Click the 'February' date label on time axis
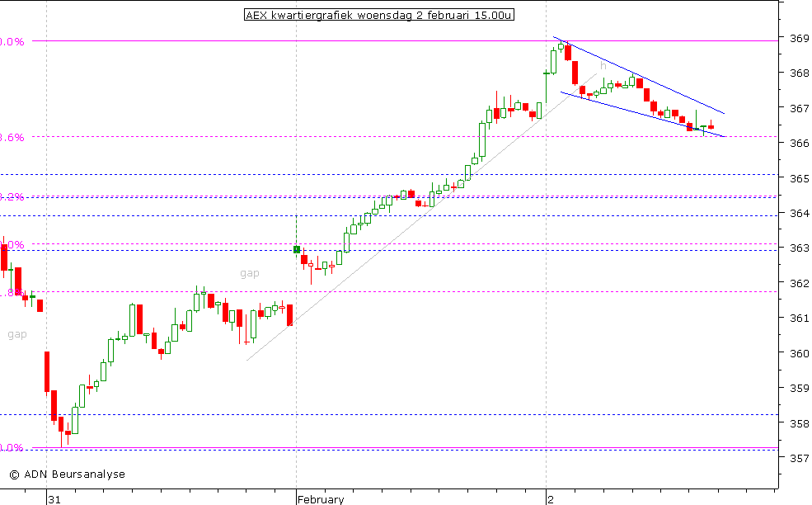Screen dimensions: 812x505 tap(321, 499)
